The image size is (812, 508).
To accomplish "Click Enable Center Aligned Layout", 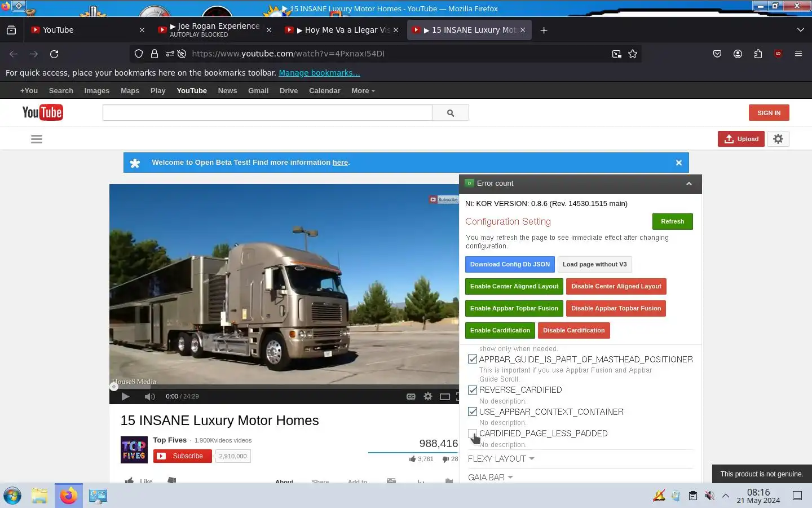I will tap(514, 286).
